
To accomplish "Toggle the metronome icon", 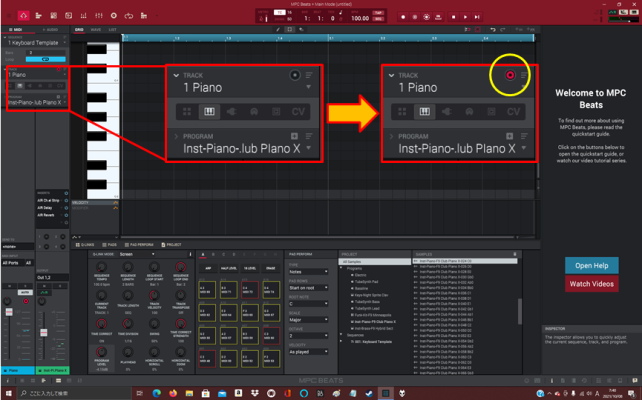I will [x=263, y=19].
